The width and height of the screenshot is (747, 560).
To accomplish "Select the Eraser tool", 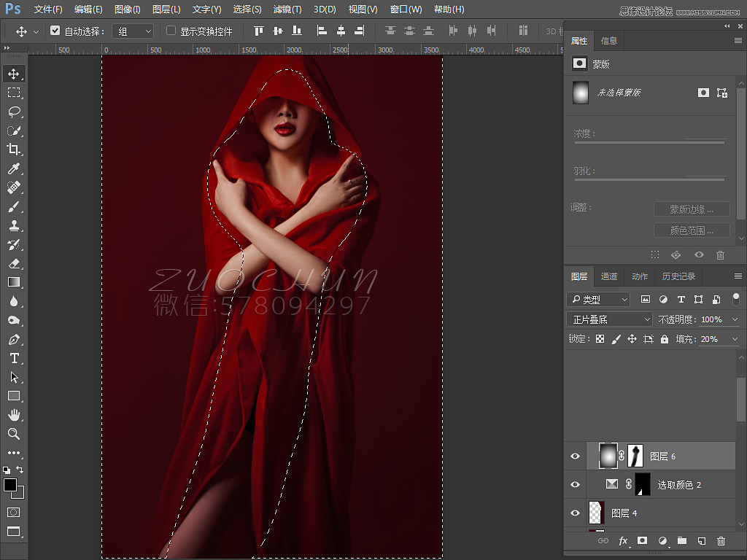I will (14, 263).
